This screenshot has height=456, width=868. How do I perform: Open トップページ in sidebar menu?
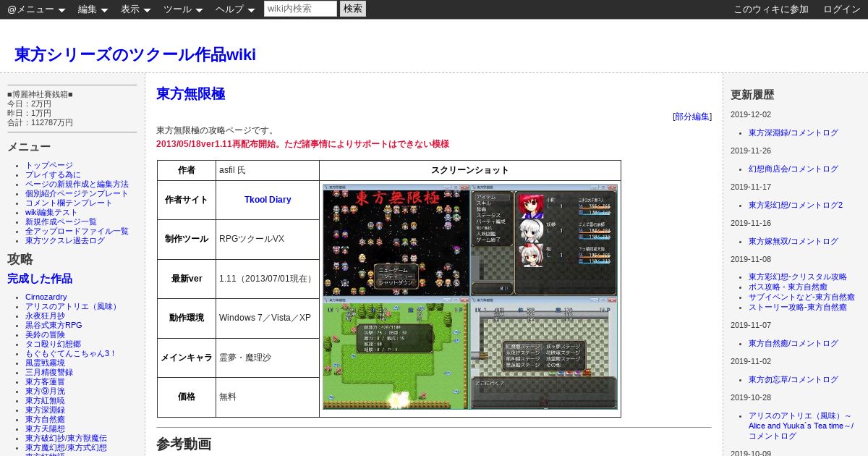tap(49, 166)
